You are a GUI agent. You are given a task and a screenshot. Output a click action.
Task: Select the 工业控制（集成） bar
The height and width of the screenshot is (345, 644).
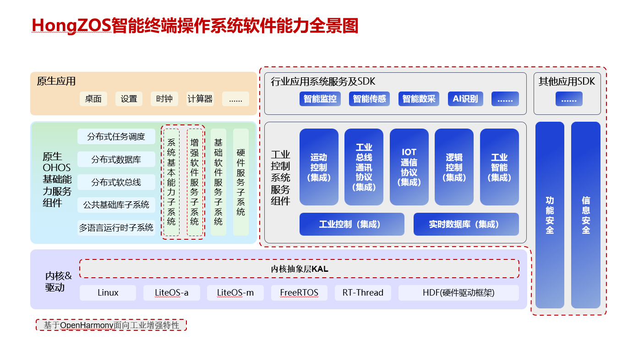coord(352,224)
